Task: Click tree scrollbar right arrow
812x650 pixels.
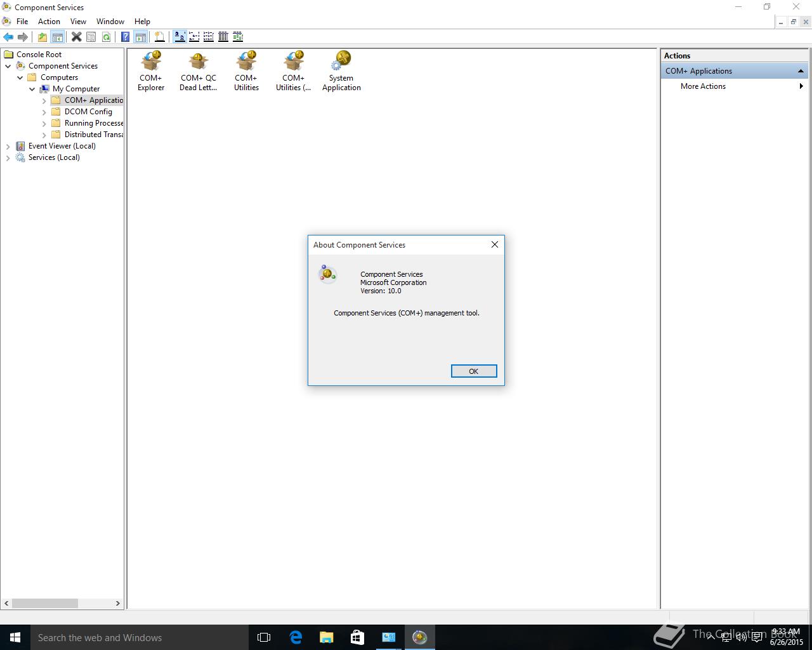Action: coord(117,604)
